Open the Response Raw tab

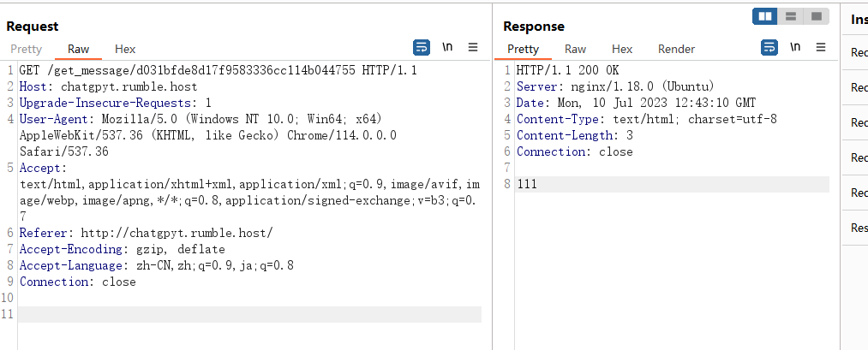[575, 50]
